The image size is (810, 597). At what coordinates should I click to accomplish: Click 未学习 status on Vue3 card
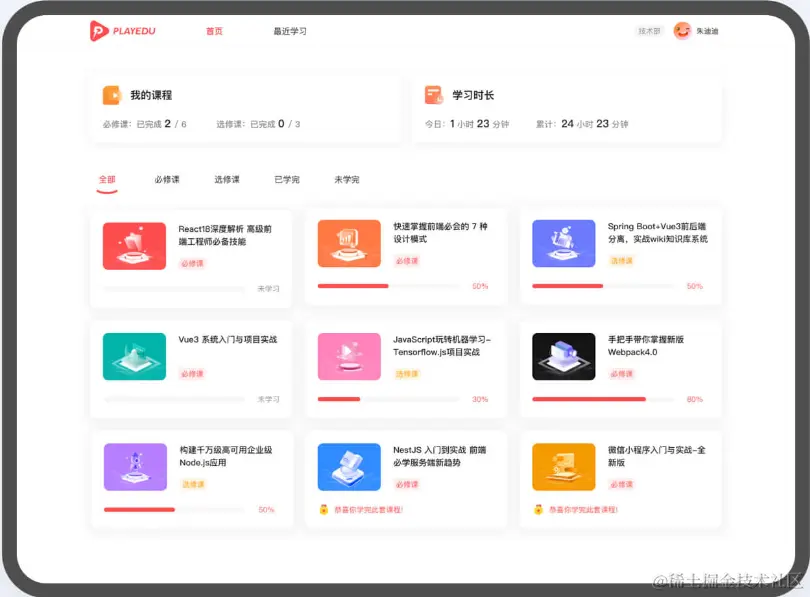[269, 399]
